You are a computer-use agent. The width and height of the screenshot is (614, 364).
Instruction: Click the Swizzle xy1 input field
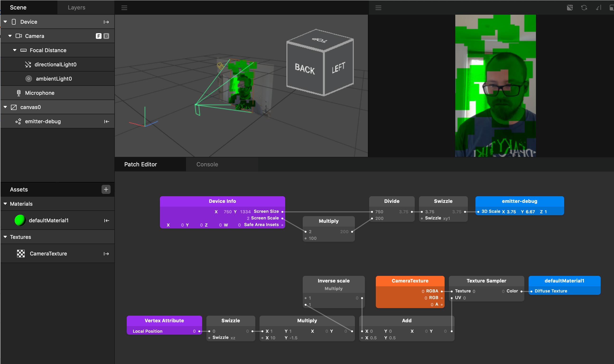[446, 218]
